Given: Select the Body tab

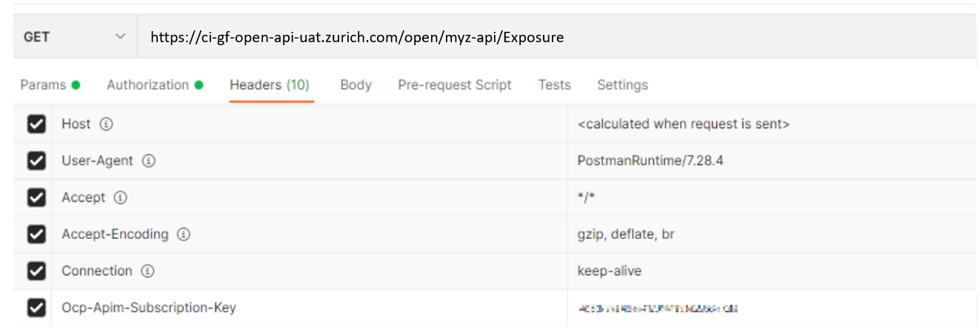Looking at the screenshot, I should (356, 85).
